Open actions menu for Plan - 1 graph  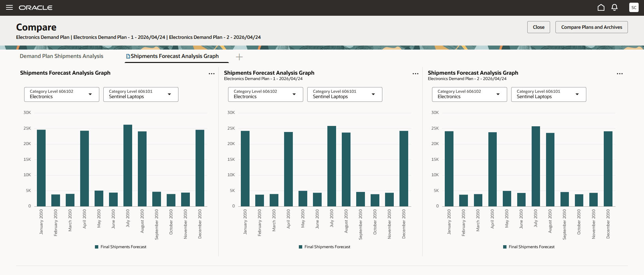(x=416, y=74)
